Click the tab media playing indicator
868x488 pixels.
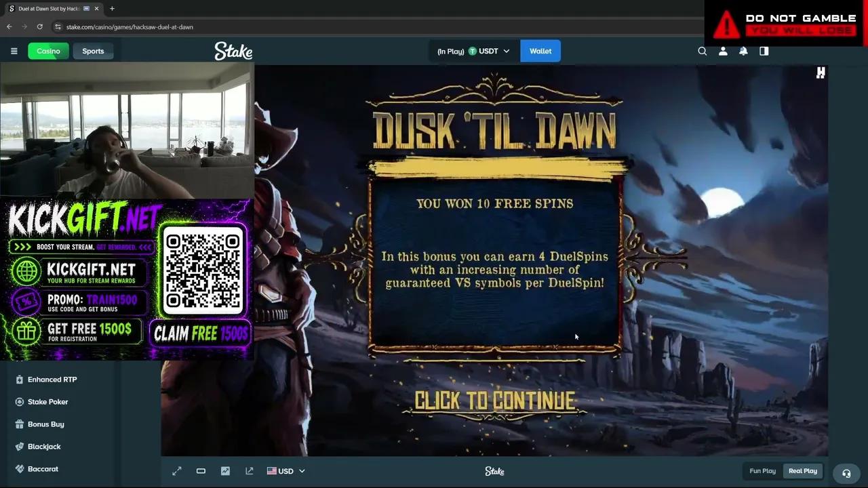pyautogui.click(x=86, y=9)
